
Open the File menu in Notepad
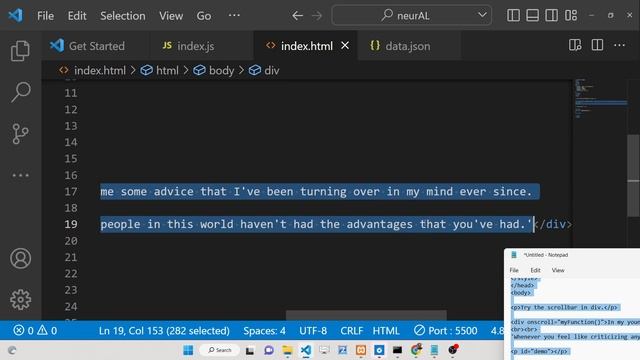[x=514, y=270]
